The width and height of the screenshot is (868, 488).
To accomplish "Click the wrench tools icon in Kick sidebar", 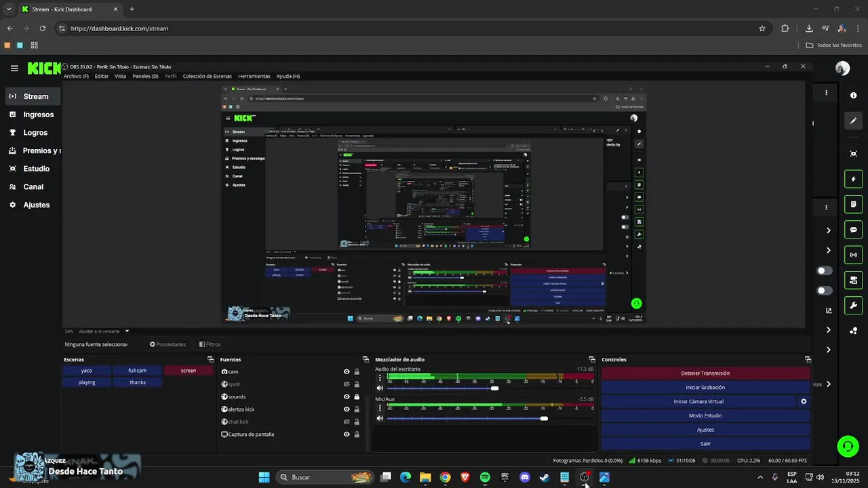I will [853, 305].
